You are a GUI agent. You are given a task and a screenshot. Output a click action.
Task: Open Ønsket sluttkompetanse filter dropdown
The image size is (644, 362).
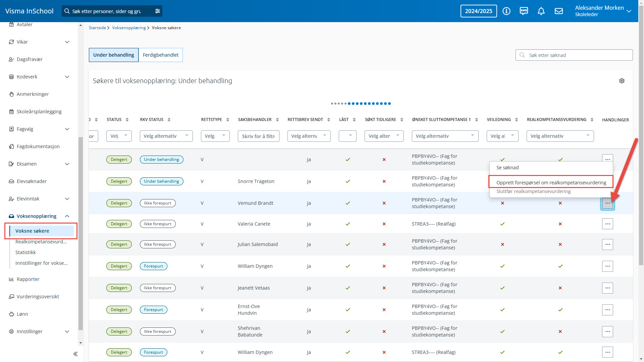(x=445, y=136)
